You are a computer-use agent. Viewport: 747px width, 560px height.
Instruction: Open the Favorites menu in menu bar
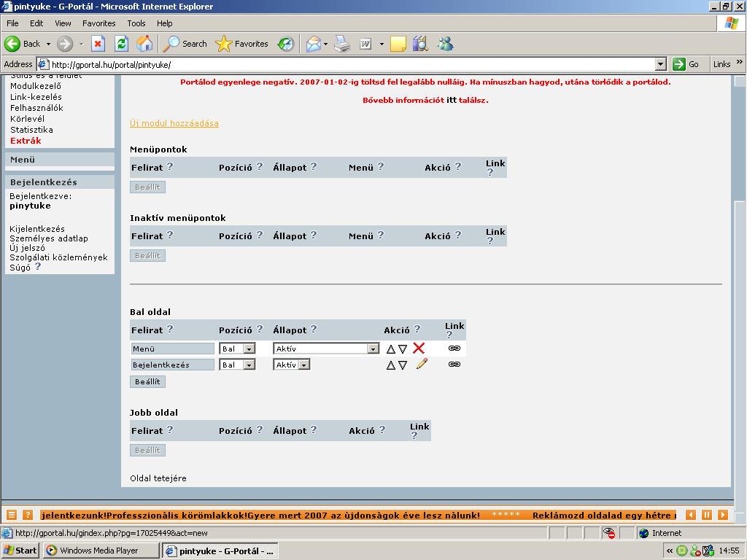(x=98, y=23)
